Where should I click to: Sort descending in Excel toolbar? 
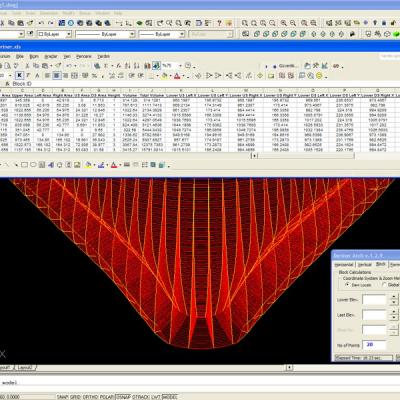(137, 66)
